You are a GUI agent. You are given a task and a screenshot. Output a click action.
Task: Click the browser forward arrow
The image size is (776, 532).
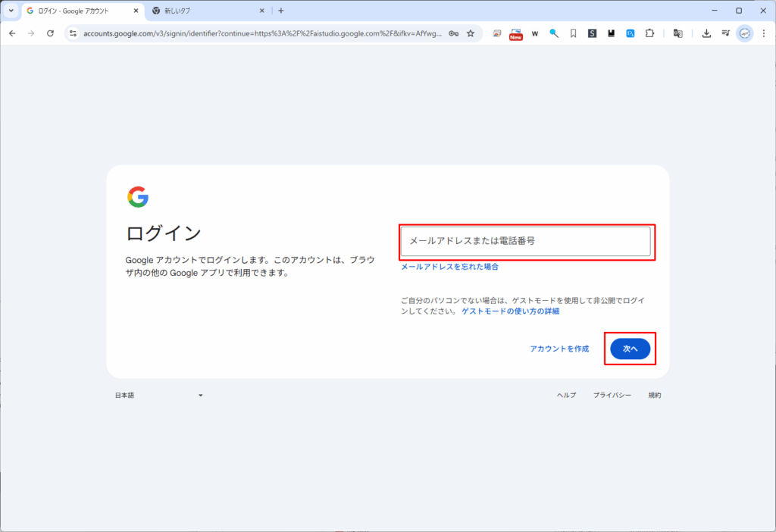coord(31,33)
